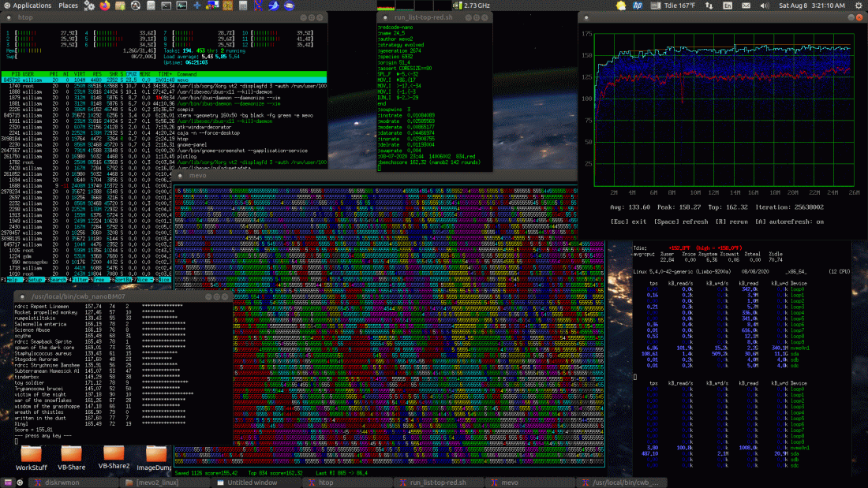Image resolution: width=868 pixels, height=488 pixels.
Task: Sort htop by the TIME+ column header
Action: coord(165,74)
